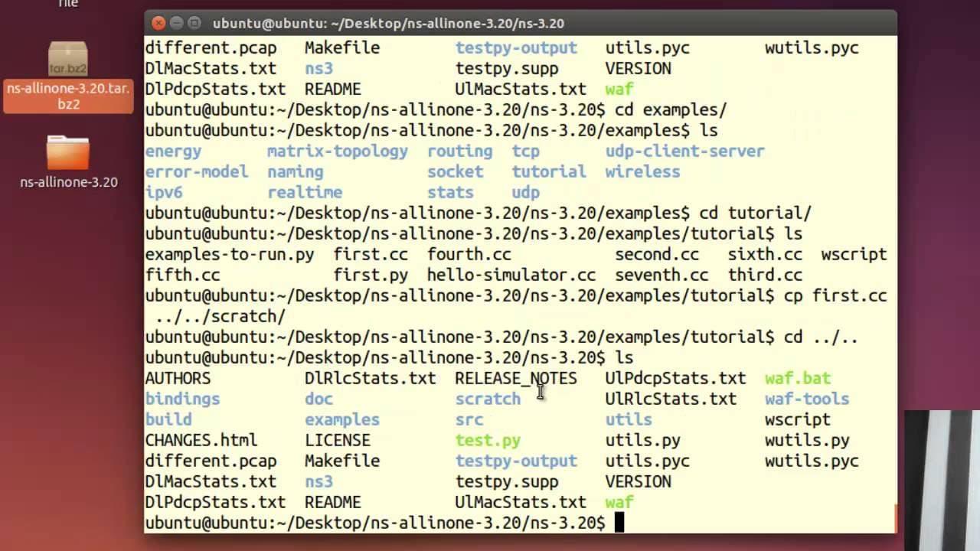The width and height of the screenshot is (980, 551).
Task: Maximize the terminal window
Action: click(194, 23)
